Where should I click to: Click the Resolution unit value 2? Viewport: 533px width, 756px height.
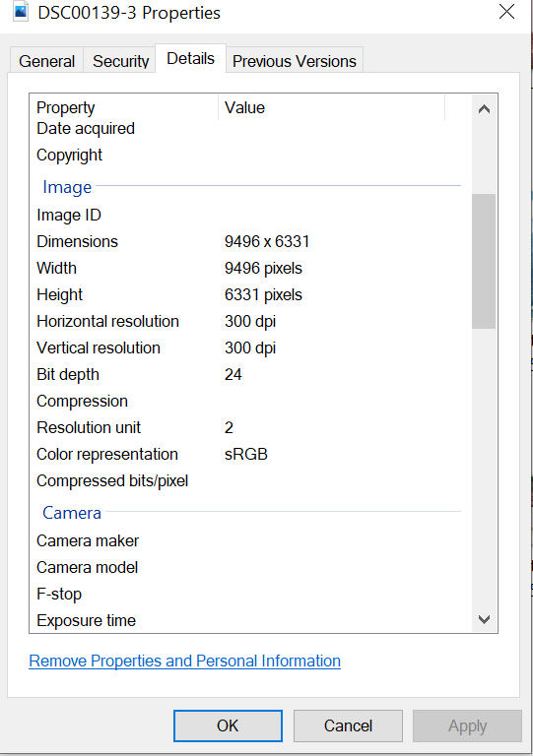pyautogui.click(x=229, y=427)
